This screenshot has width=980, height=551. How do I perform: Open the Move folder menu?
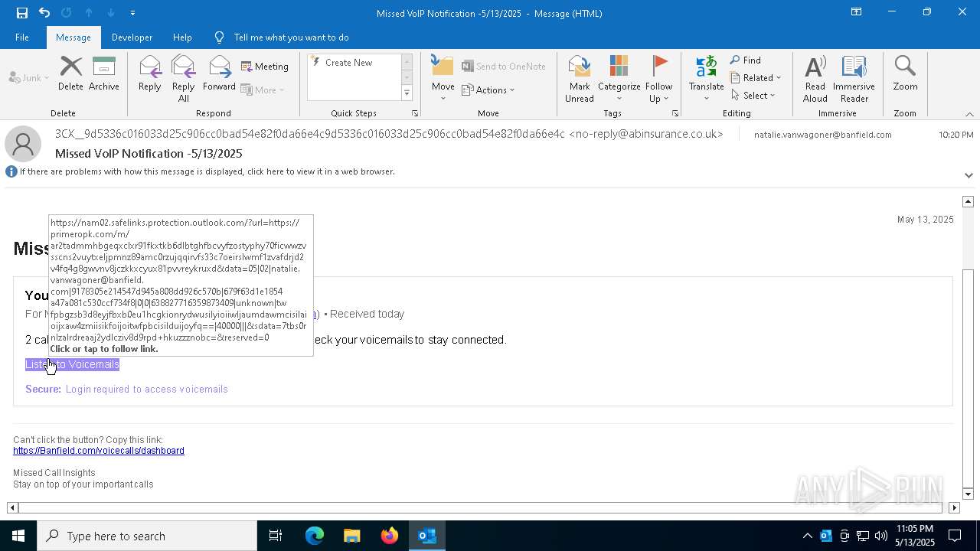[443, 78]
